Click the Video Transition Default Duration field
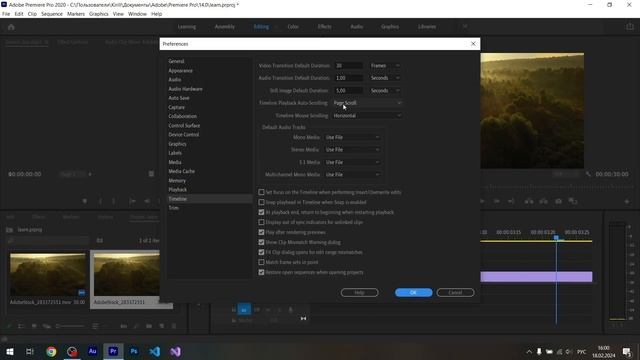Viewport: 640px width, 360px height. click(x=349, y=65)
